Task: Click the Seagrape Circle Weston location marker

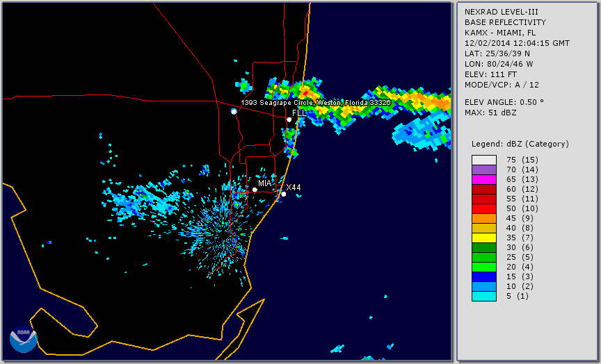Action: (x=234, y=111)
